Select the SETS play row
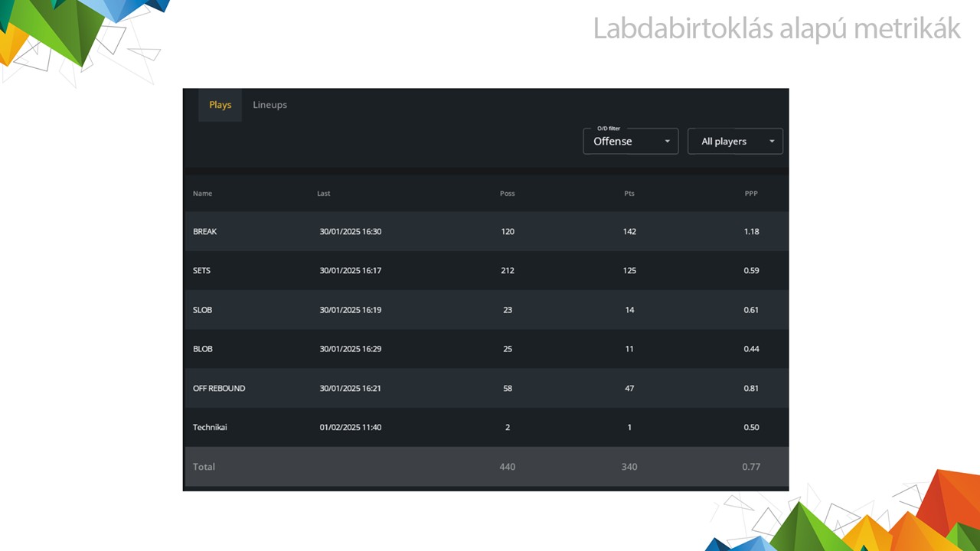The height and width of the screenshot is (551, 980). [201, 271]
